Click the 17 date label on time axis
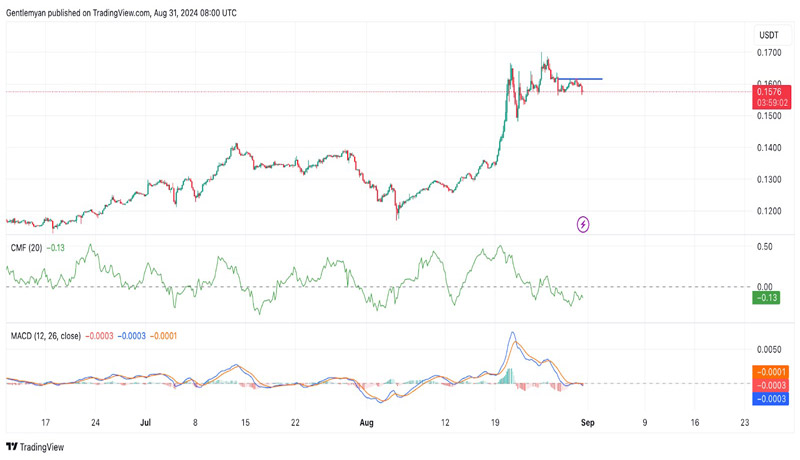Screen dimensions: 800x460 pos(45,423)
